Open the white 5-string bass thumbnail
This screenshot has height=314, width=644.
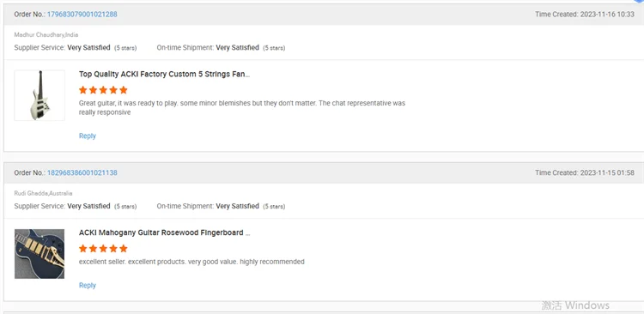tap(39, 95)
